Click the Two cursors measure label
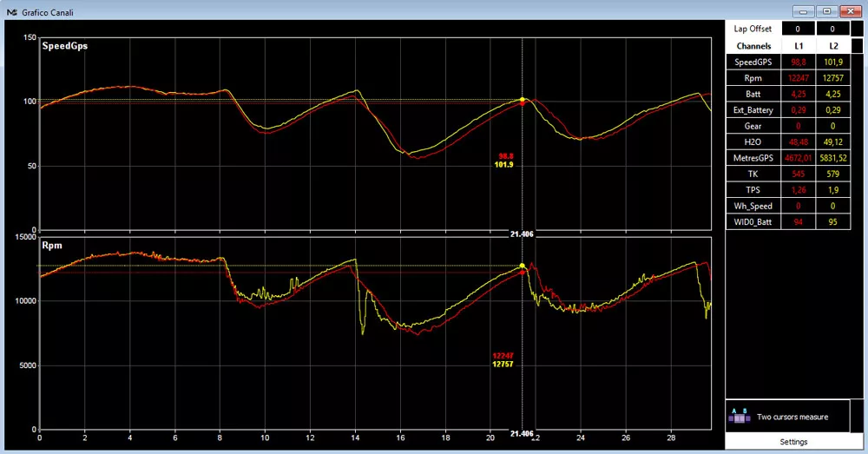The width and height of the screenshot is (868, 454). point(792,417)
